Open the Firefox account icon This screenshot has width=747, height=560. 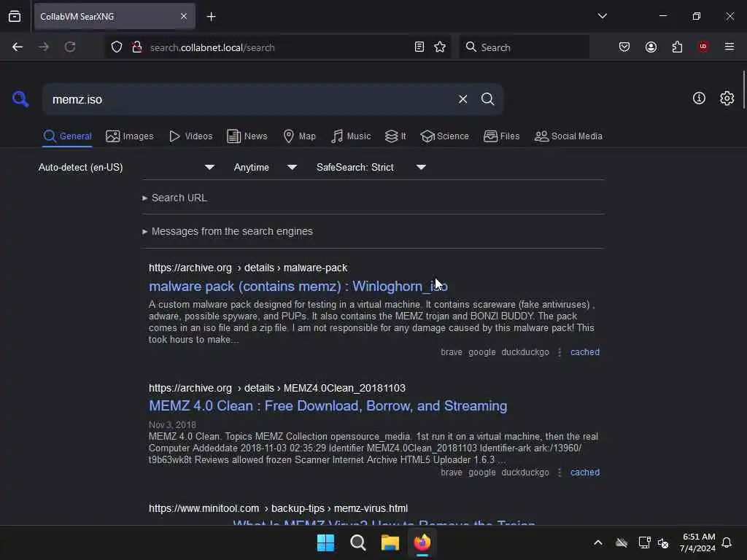point(651,47)
